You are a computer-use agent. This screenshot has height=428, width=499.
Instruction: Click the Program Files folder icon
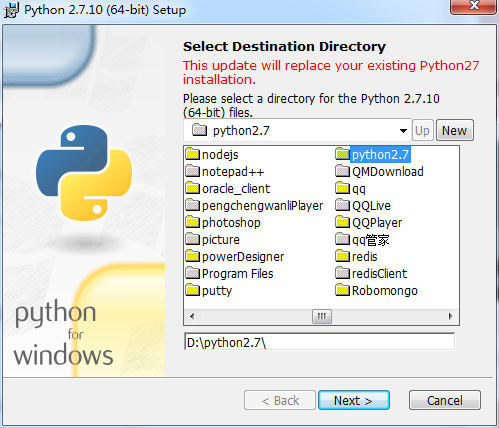pyautogui.click(x=193, y=273)
